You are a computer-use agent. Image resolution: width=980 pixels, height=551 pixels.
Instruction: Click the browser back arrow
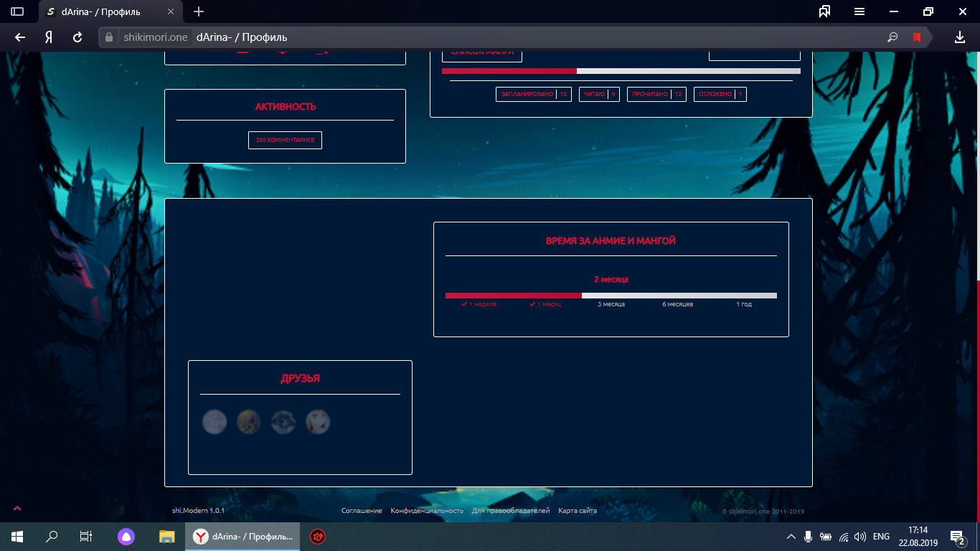(20, 38)
